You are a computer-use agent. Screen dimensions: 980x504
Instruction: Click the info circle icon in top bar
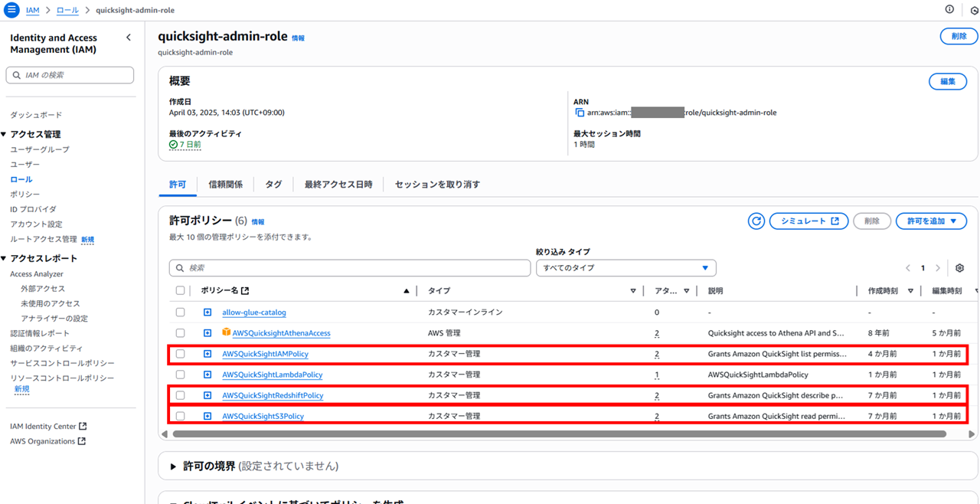tap(950, 9)
